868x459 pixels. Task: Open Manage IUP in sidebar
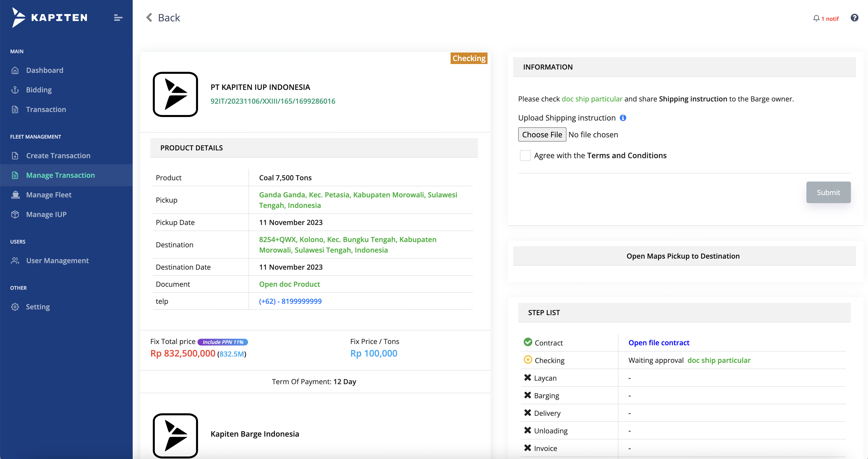pos(66,214)
